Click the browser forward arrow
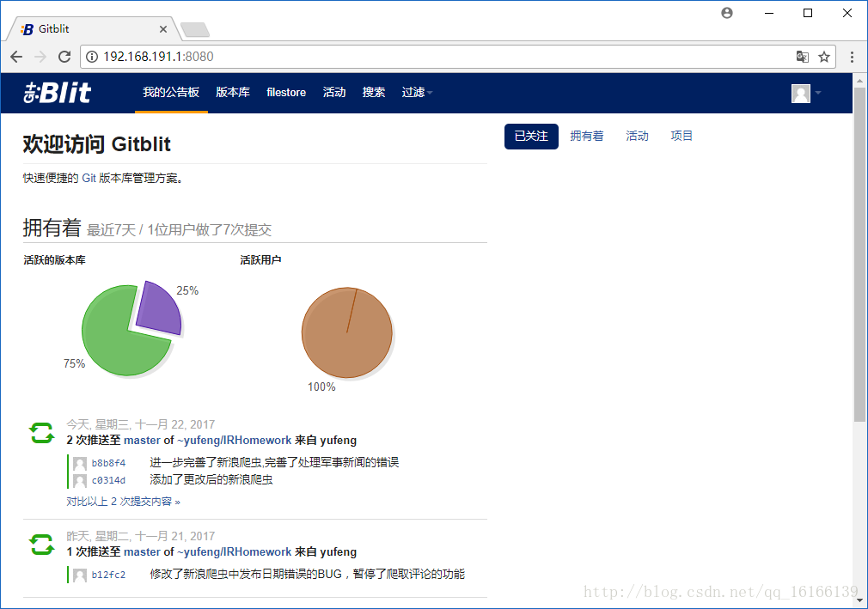The image size is (868, 609). pos(40,57)
